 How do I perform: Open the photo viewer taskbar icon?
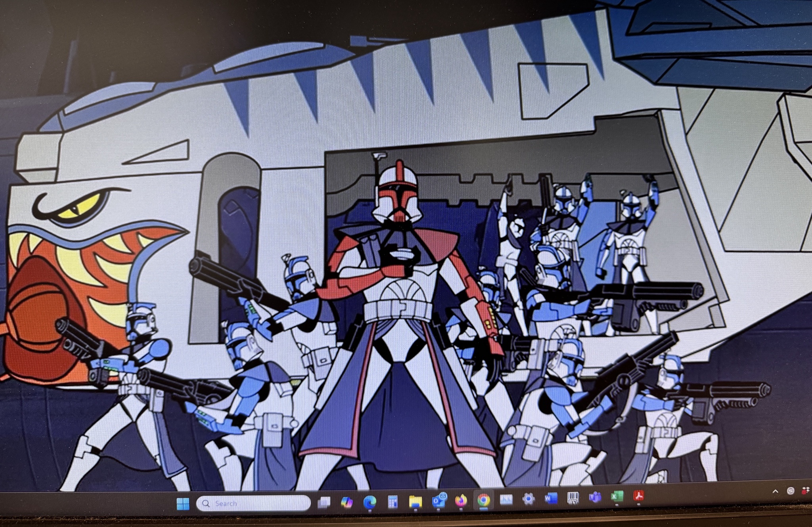coord(506,500)
